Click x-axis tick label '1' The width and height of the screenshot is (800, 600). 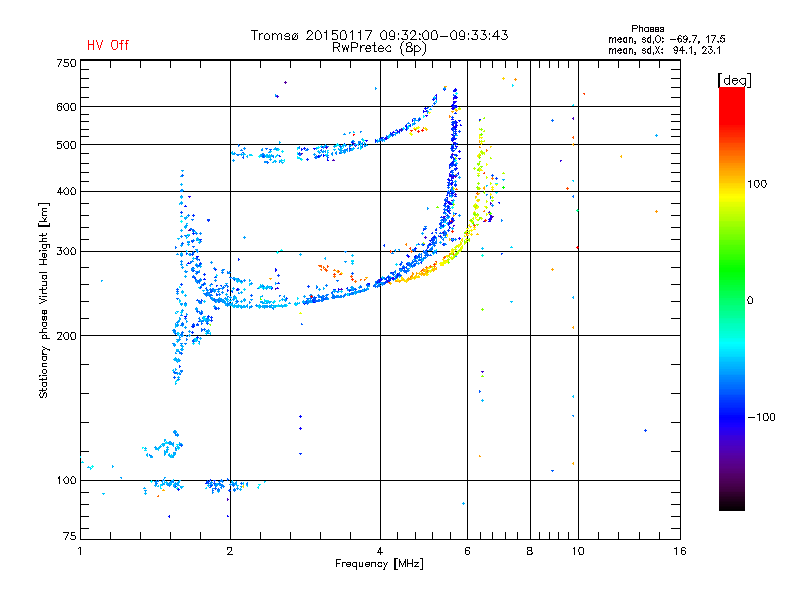(x=80, y=551)
